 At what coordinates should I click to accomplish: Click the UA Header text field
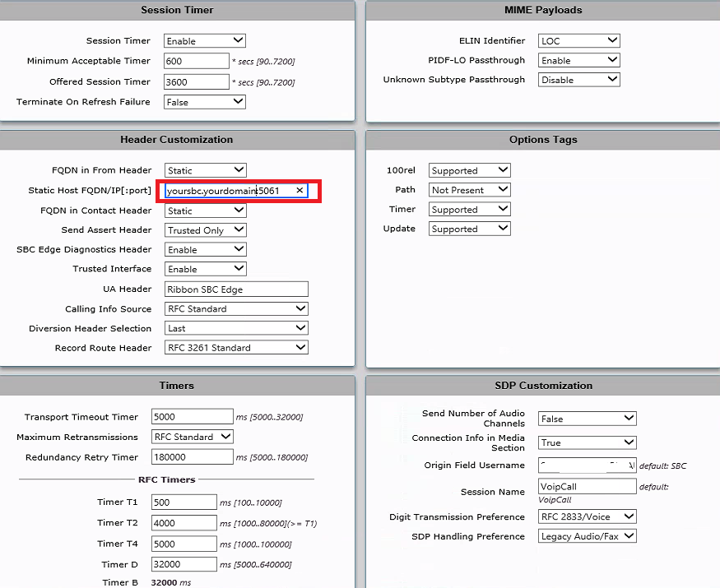click(x=236, y=289)
